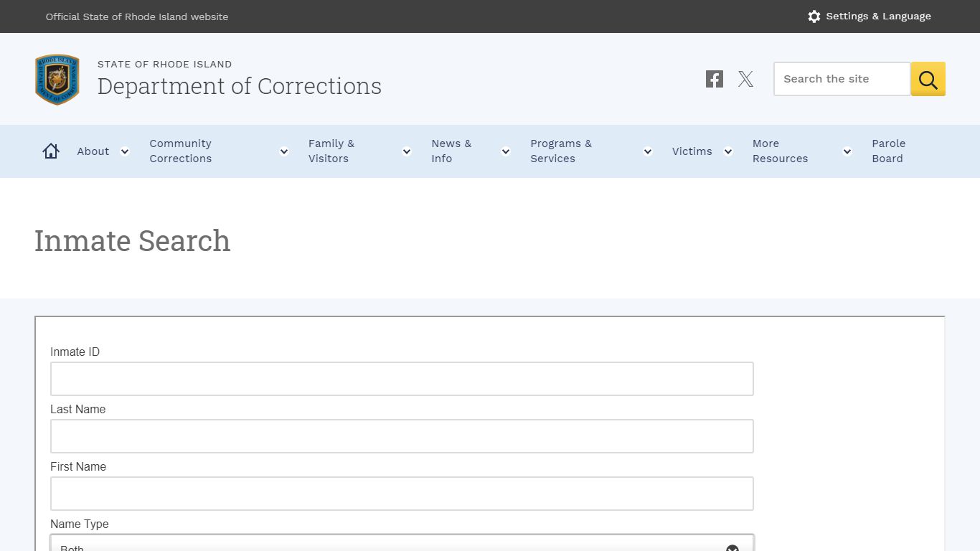This screenshot has height=551, width=980.
Task: Expand the Community Corrections submenu chevron
Action: click(284, 151)
